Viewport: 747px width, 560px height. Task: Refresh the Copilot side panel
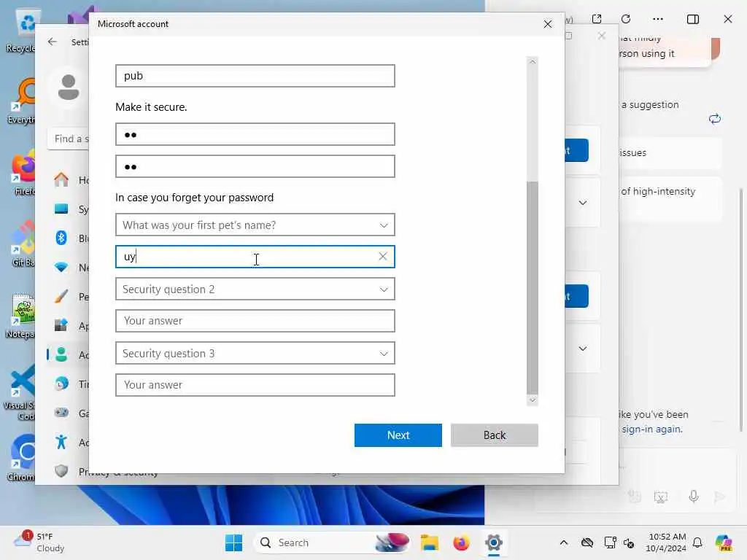click(626, 19)
